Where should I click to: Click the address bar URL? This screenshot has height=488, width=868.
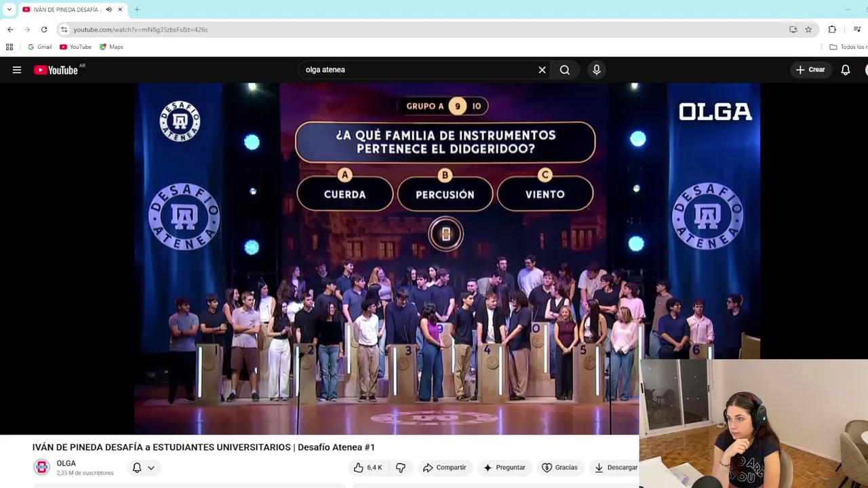click(140, 30)
